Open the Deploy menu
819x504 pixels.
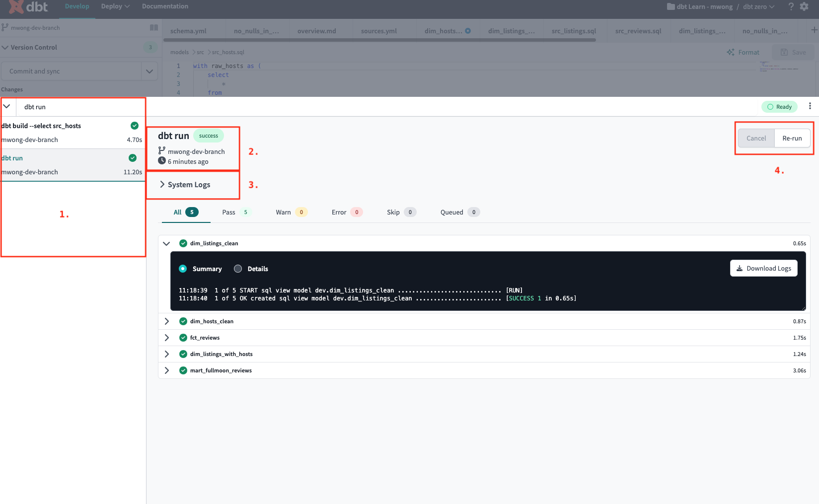click(x=115, y=6)
